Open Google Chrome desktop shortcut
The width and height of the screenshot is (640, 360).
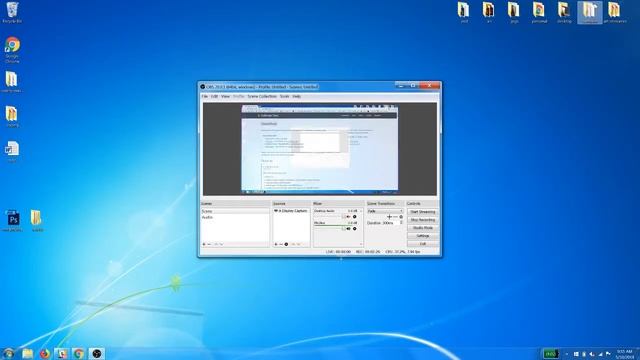point(12,50)
